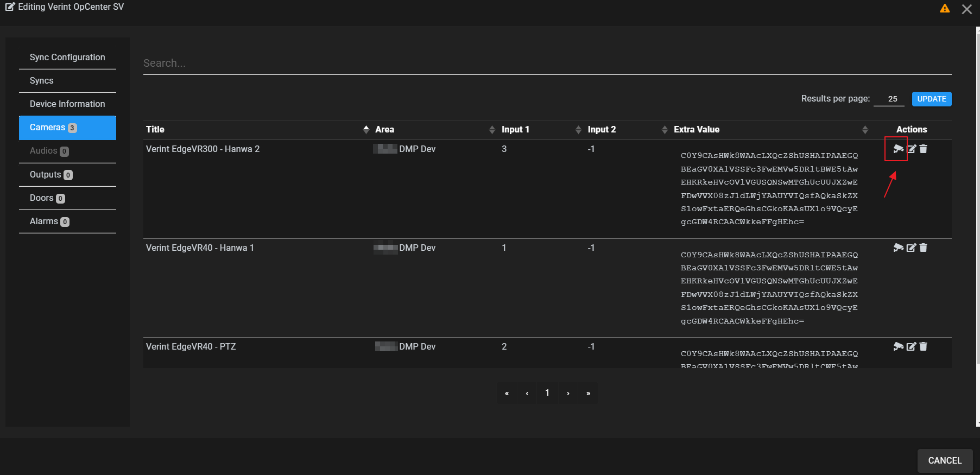Viewport: 980px width, 475px height.
Task: Click Input 1 value 3 in Hanwa 2 row
Action: (x=504, y=149)
